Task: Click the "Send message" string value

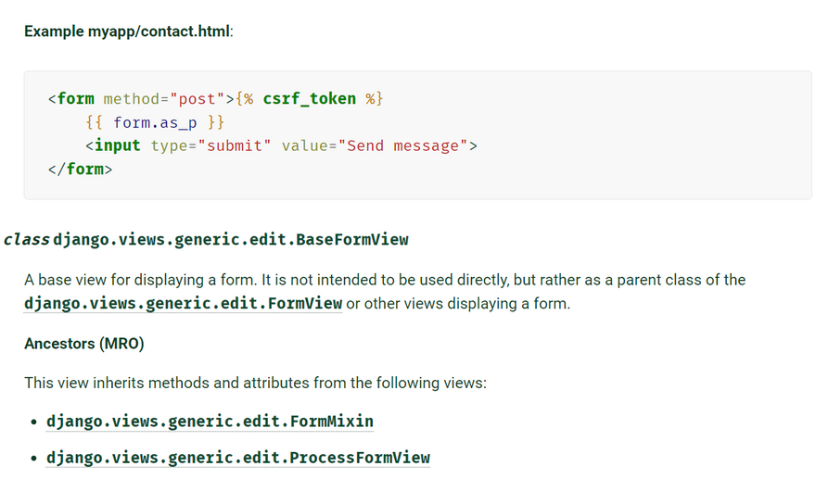Action: click(x=402, y=146)
